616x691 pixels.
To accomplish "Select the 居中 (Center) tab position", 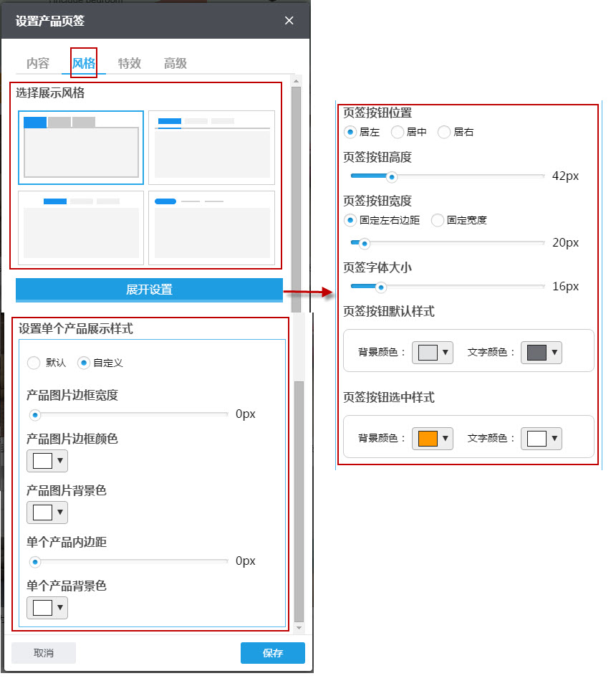I will click(398, 132).
